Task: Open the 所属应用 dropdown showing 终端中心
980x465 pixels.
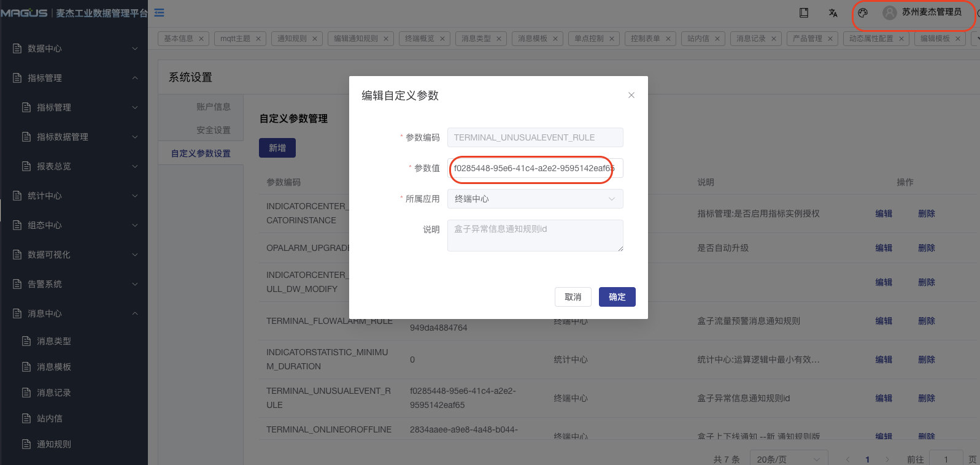Action: [x=535, y=199]
